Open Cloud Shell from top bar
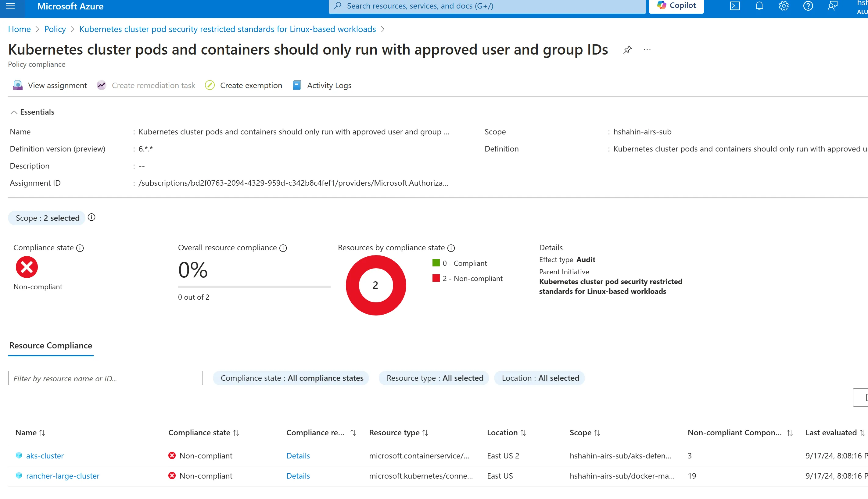This screenshot has width=868, height=499. click(735, 6)
